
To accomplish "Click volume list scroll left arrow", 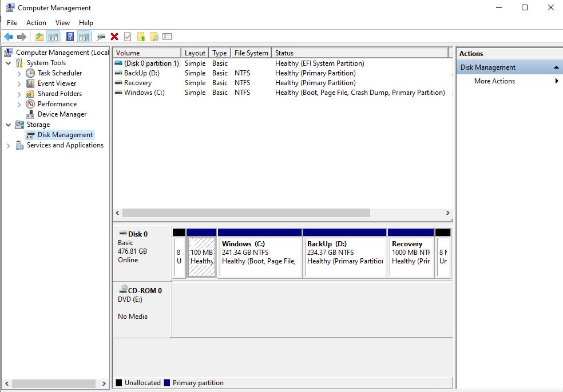I will 117,213.
